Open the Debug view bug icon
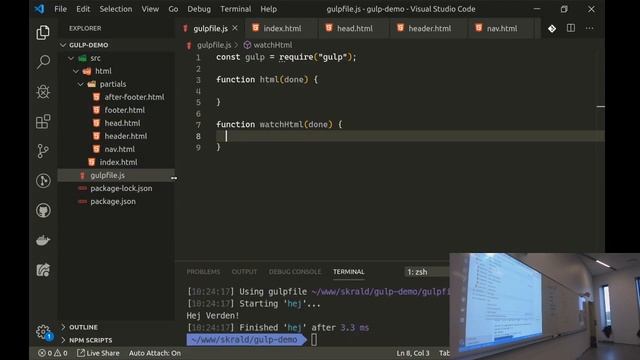The image size is (640, 360). click(x=43, y=92)
